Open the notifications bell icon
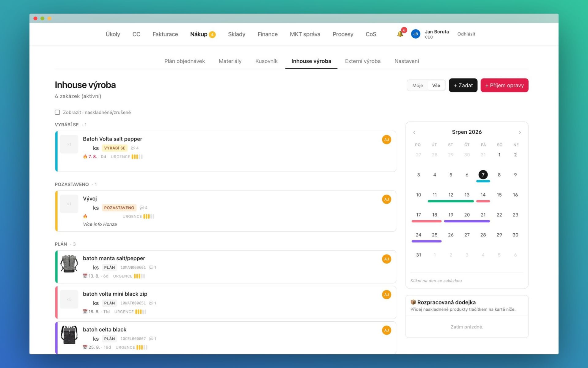 (400, 34)
